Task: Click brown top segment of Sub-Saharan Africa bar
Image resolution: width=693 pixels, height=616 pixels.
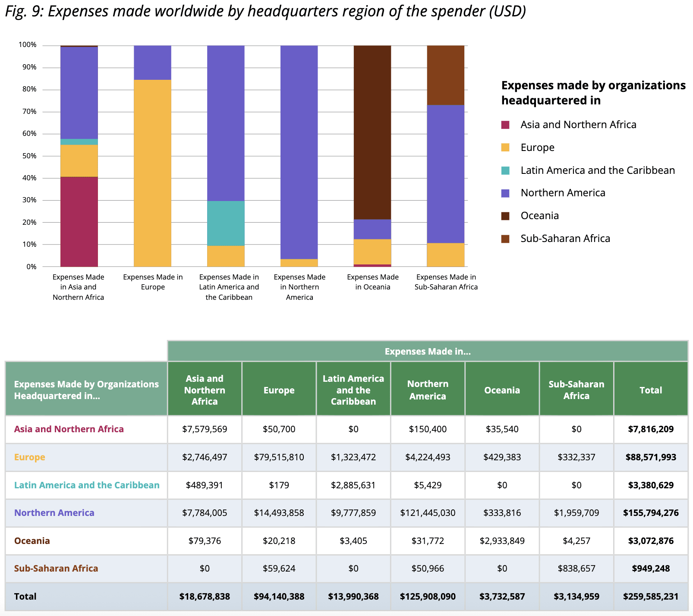Action: click(x=446, y=75)
